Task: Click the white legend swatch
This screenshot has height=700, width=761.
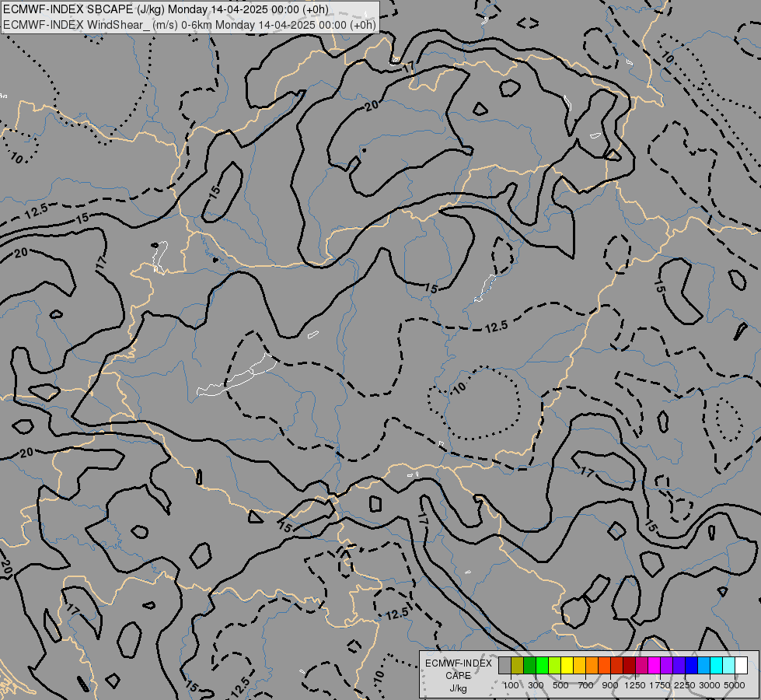Action: coord(741,665)
